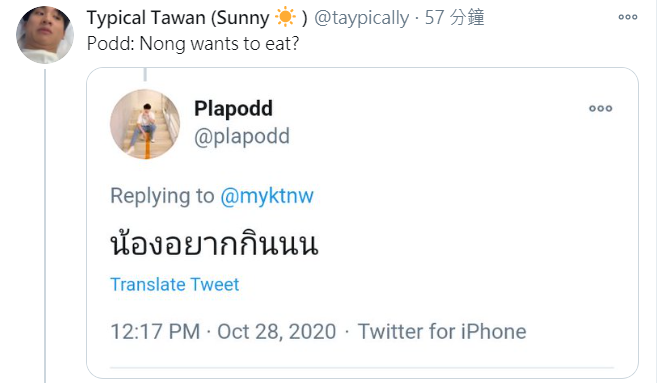Viewport: 660px width, 383px height.
Task: Open the three-dot menu on Plapodd's tweet
Action: click(601, 109)
